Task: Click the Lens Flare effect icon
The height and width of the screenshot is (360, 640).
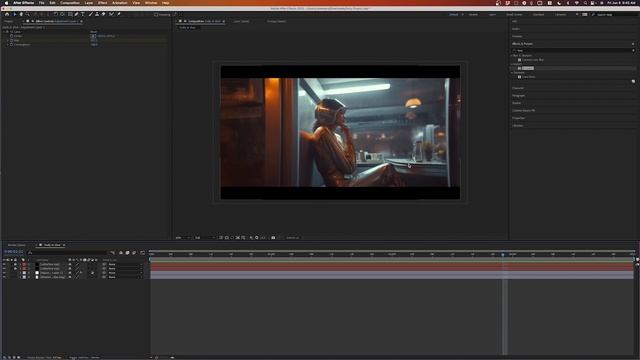Action: [519, 77]
